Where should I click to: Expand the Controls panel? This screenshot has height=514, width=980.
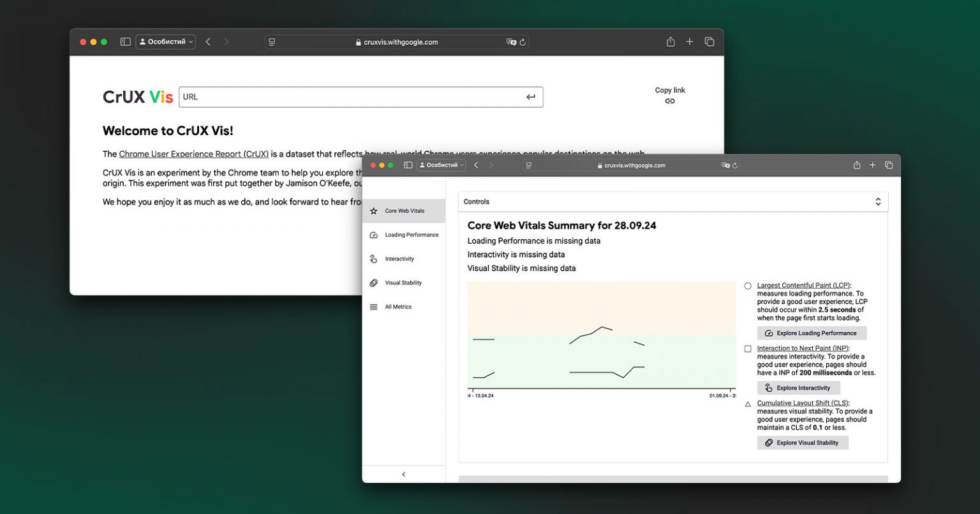coord(673,202)
